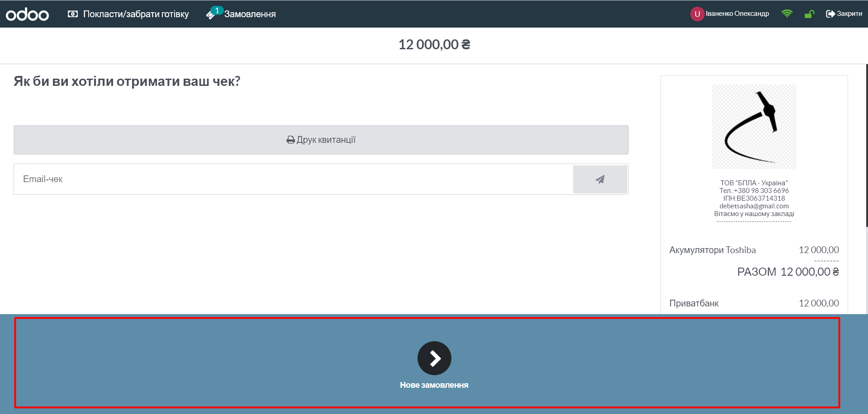Viewport: 868px width, 414px height.
Task: Send receipt with the paper plane icon
Action: coord(600,179)
